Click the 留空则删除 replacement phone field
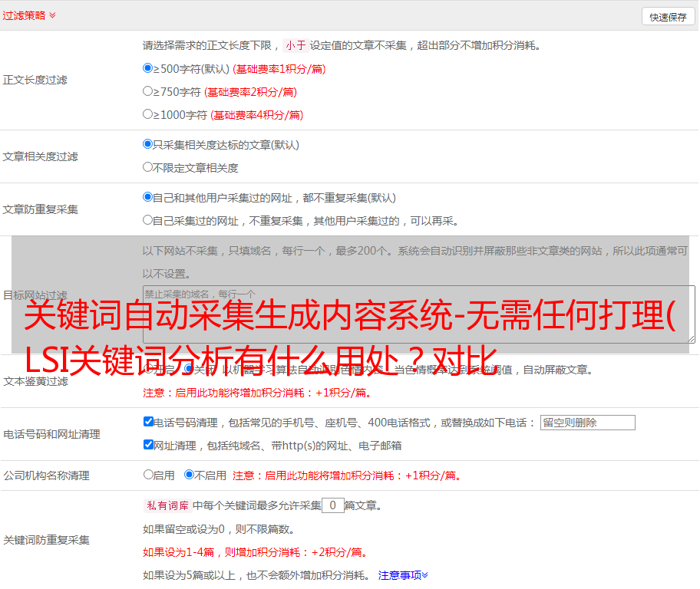 pos(587,423)
